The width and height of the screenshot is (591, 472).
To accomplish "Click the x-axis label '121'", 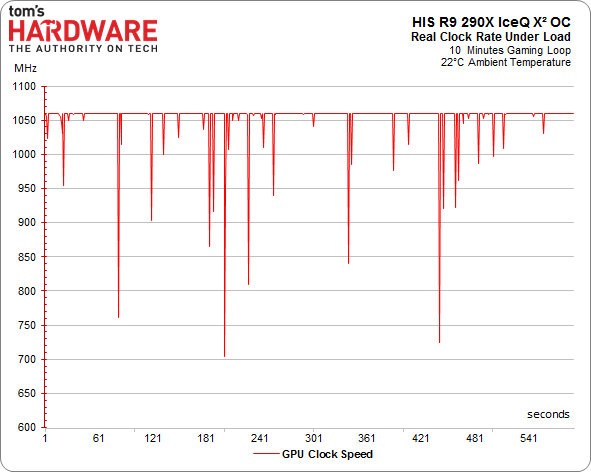I will 152,438.
